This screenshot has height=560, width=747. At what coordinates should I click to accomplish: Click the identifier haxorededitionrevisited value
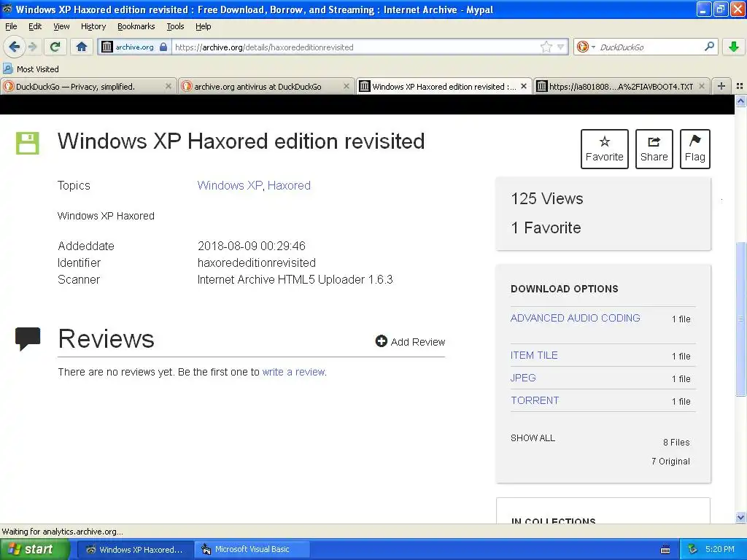(256, 262)
